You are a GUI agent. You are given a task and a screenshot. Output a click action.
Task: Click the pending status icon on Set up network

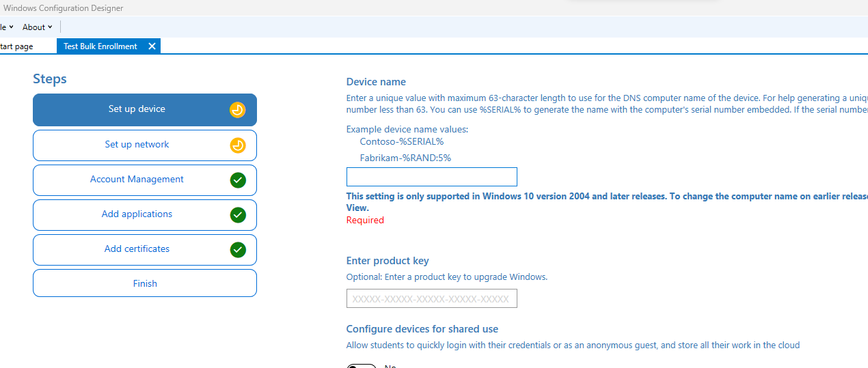[x=237, y=145]
